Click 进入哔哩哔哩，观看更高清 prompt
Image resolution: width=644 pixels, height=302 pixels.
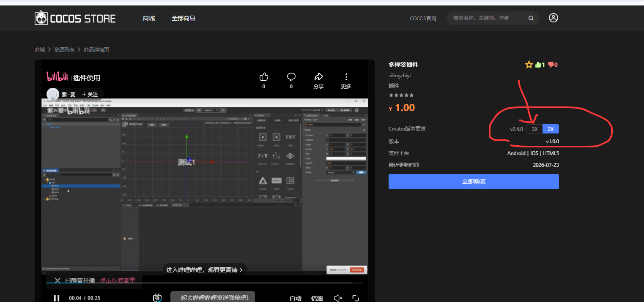tap(205, 269)
